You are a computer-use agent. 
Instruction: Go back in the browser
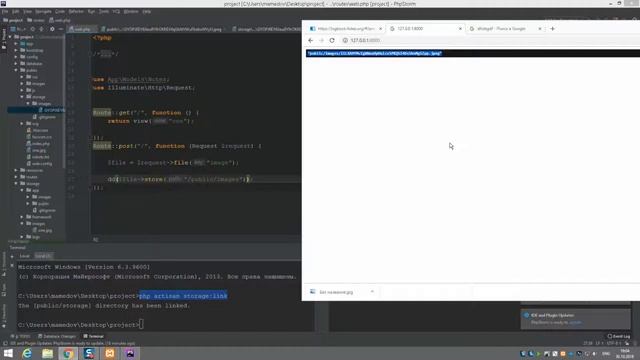coord(311,40)
